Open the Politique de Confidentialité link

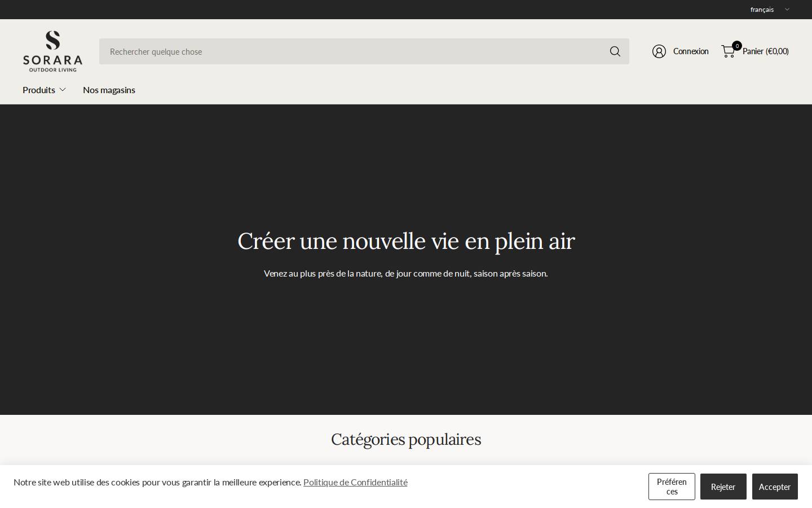(355, 482)
